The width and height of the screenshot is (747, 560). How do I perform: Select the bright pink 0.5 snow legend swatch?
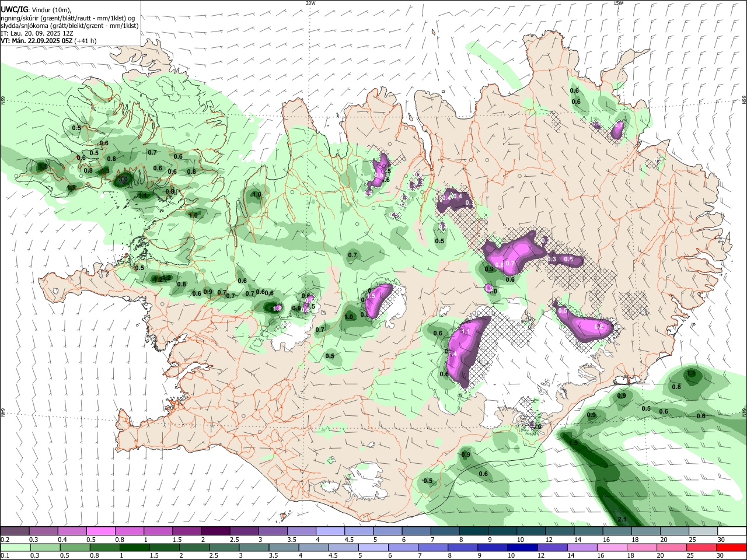pos(101,531)
